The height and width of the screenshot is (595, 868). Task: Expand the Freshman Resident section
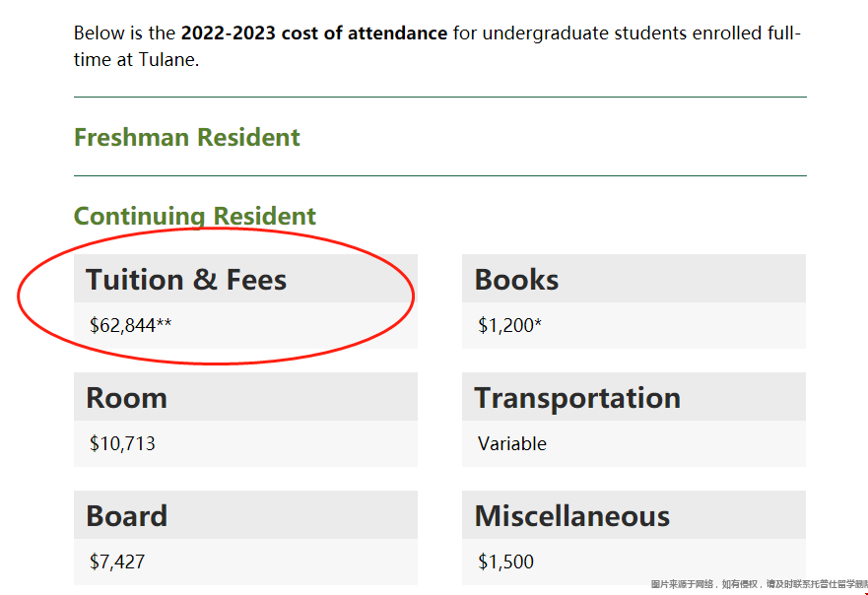point(186,137)
